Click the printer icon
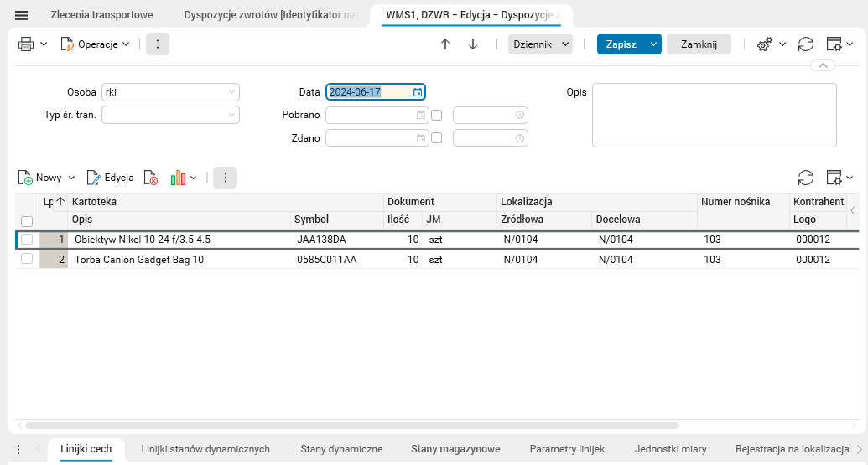This screenshot has height=465, width=868. tap(25, 44)
